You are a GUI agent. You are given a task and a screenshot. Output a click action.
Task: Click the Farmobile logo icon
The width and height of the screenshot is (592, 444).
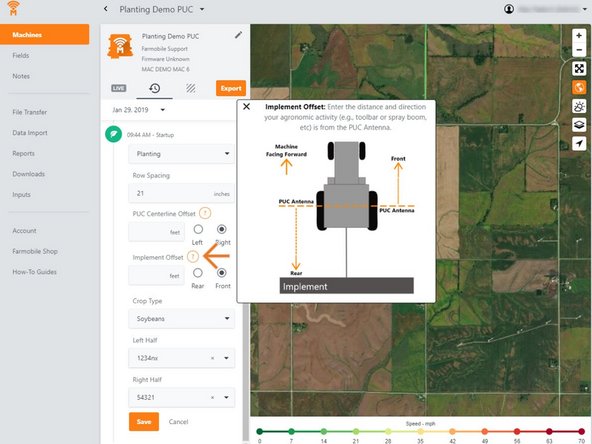[x=13, y=8]
